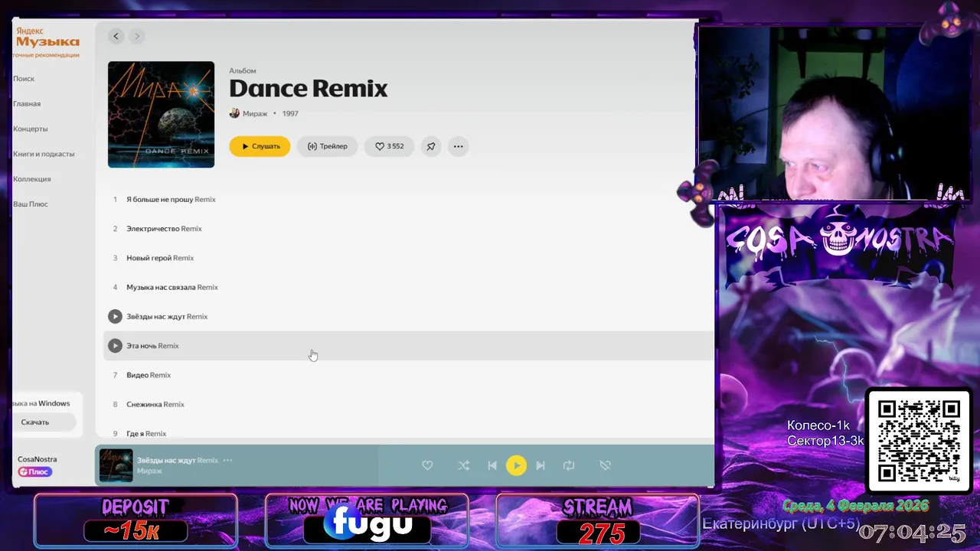This screenshot has width=980, height=551.
Task: Open Книги и подкасты in the sidebar
Action: click(44, 154)
